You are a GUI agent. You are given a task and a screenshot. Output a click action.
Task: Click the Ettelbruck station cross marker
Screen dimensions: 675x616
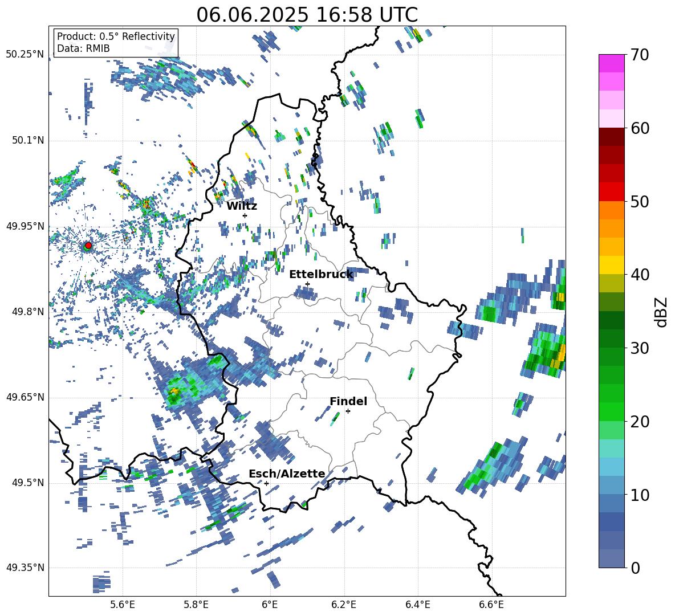pyautogui.click(x=307, y=284)
